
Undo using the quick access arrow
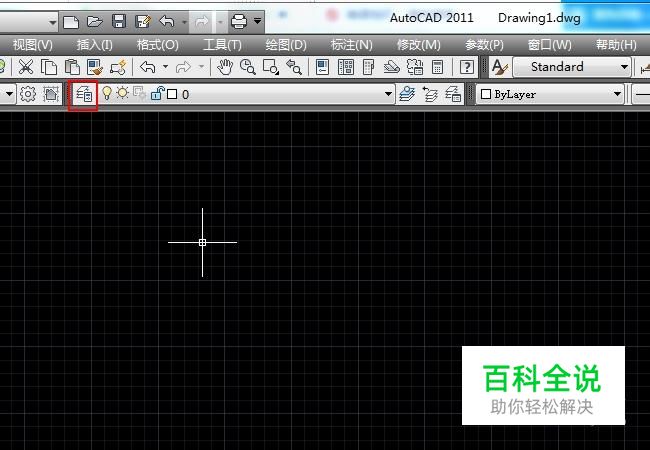pyautogui.click(x=167, y=22)
